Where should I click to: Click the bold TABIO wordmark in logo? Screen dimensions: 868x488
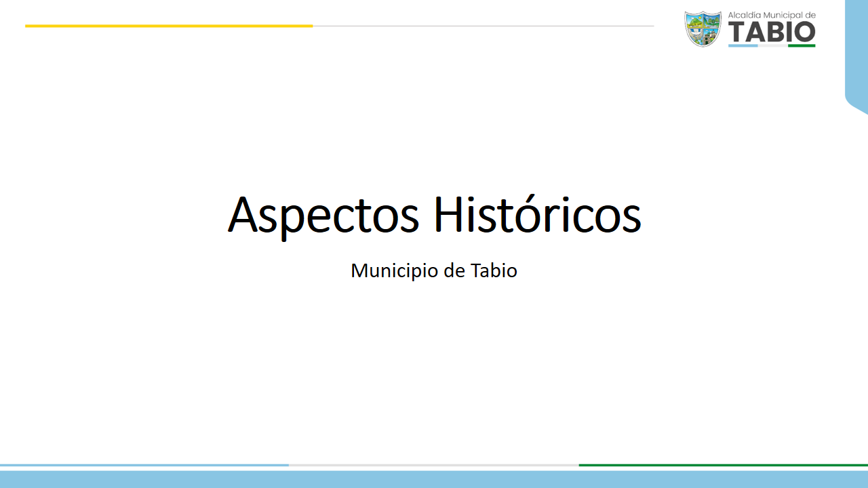[772, 32]
